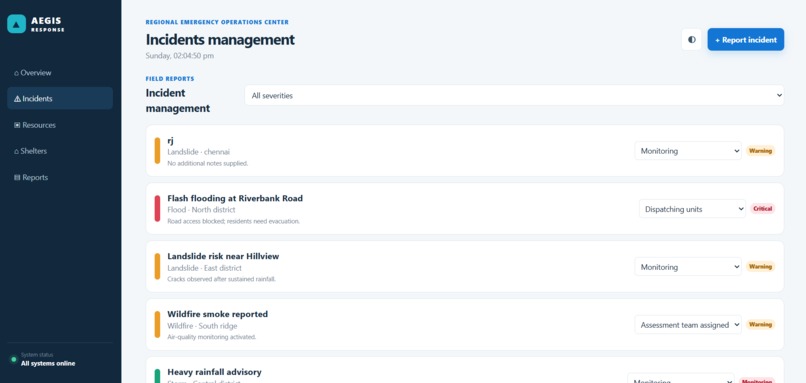806x383 pixels.
Task: Click 'Landslide · East district' subtitle text
Action: click(x=205, y=268)
